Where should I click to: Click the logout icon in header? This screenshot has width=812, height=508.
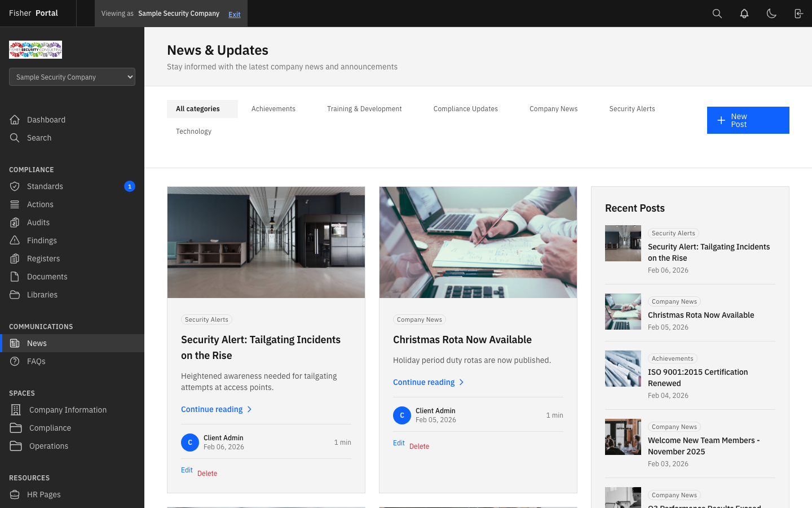coord(798,14)
